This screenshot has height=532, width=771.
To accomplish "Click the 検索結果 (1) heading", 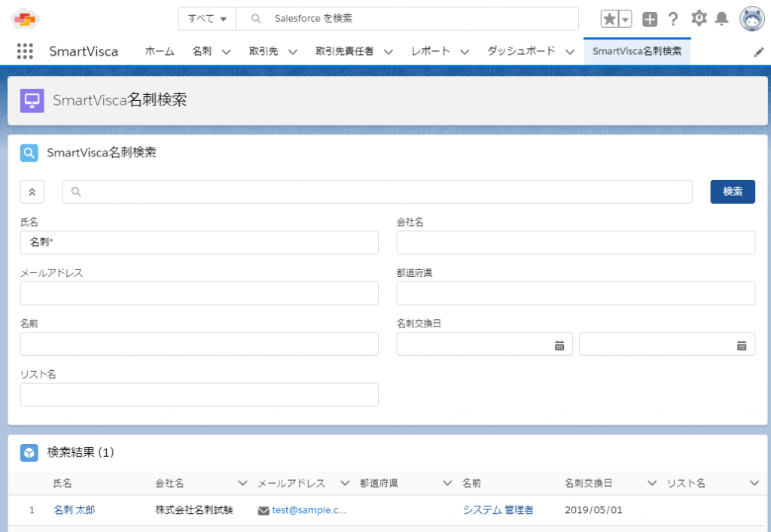I will (x=81, y=452).
